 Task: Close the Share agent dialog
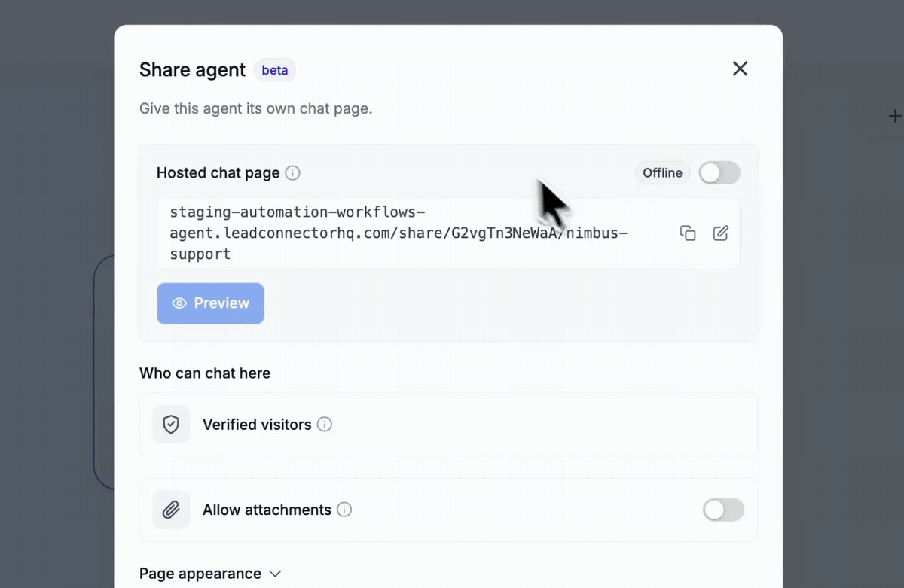(x=741, y=69)
